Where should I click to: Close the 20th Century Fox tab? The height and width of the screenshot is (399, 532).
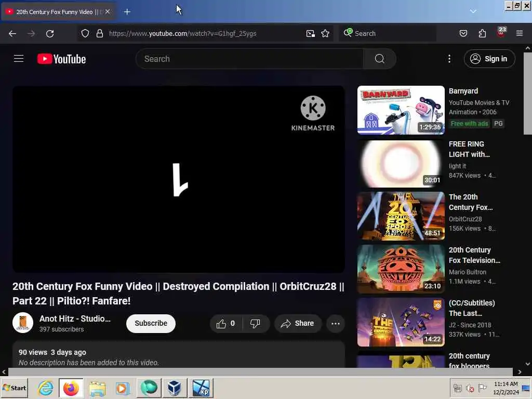108,11
